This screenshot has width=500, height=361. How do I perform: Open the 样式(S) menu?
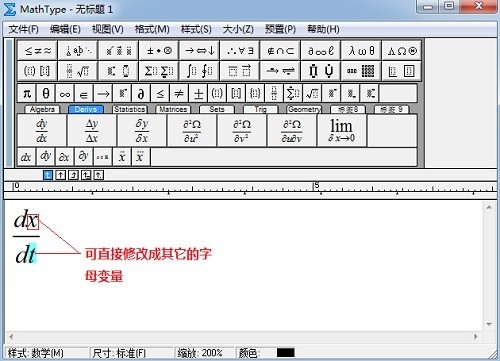pyautogui.click(x=196, y=29)
